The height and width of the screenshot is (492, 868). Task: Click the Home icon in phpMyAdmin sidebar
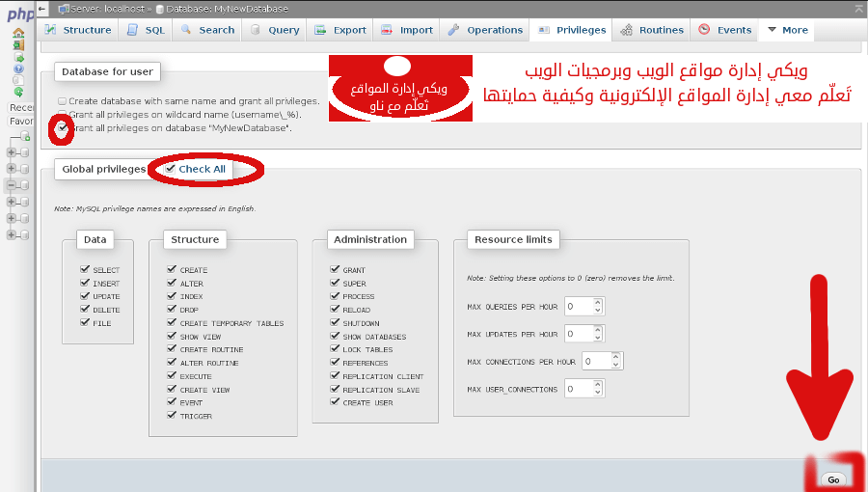[18, 34]
